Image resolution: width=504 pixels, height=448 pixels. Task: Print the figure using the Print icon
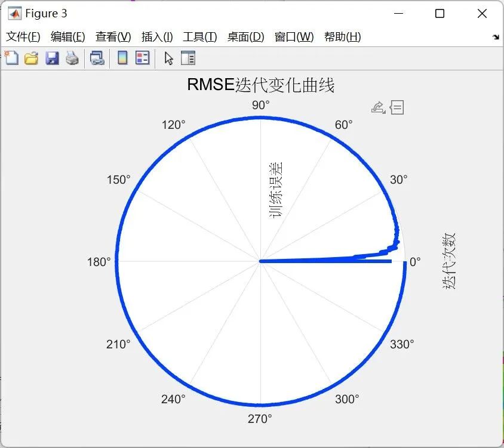[72, 58]
